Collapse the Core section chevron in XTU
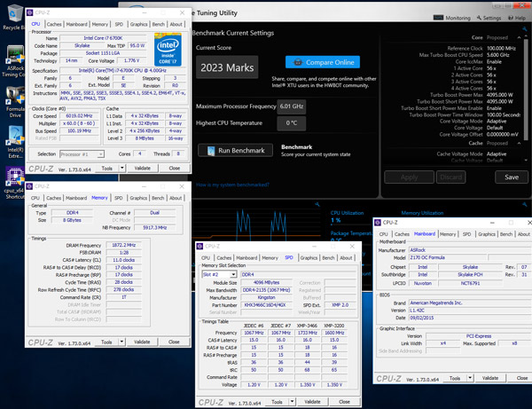Viewport: 532px width, 409px height. click(x=520, y=39)
